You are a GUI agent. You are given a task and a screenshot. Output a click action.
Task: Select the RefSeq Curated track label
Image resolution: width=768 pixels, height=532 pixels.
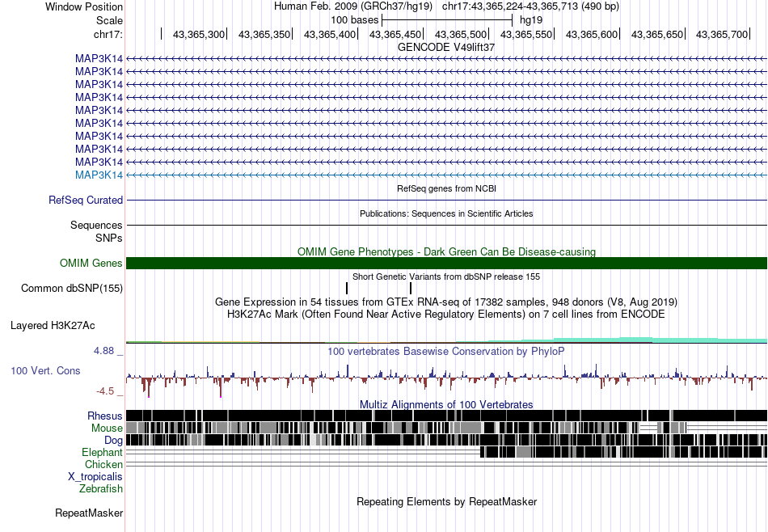86,200
